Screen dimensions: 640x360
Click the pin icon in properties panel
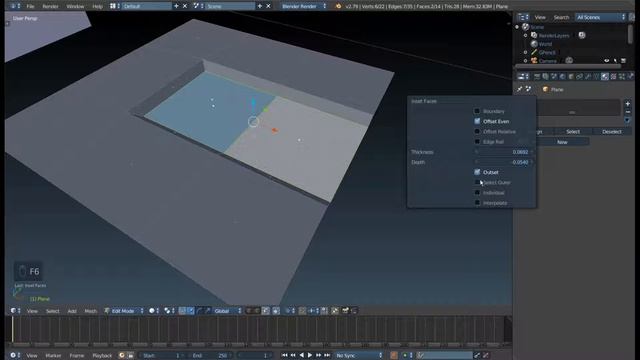pyautogui.click(x=520, y=89)
